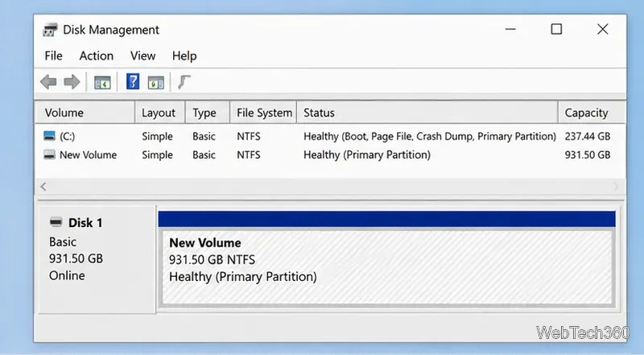Open the Action menu
644x355 pixels.
coord(96,56)
